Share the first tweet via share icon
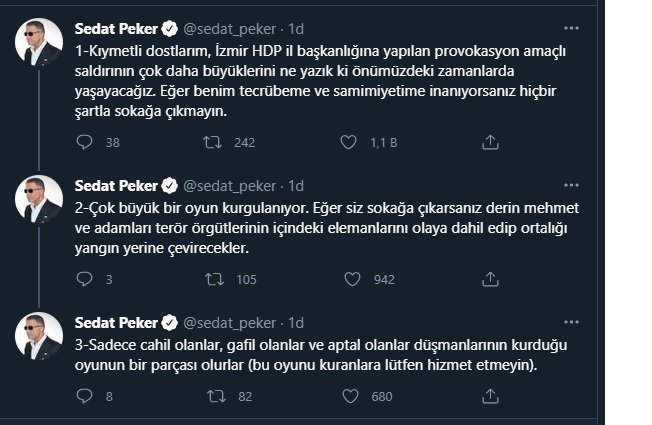Viewport: 652px width, 425px height. coord(490,142)
